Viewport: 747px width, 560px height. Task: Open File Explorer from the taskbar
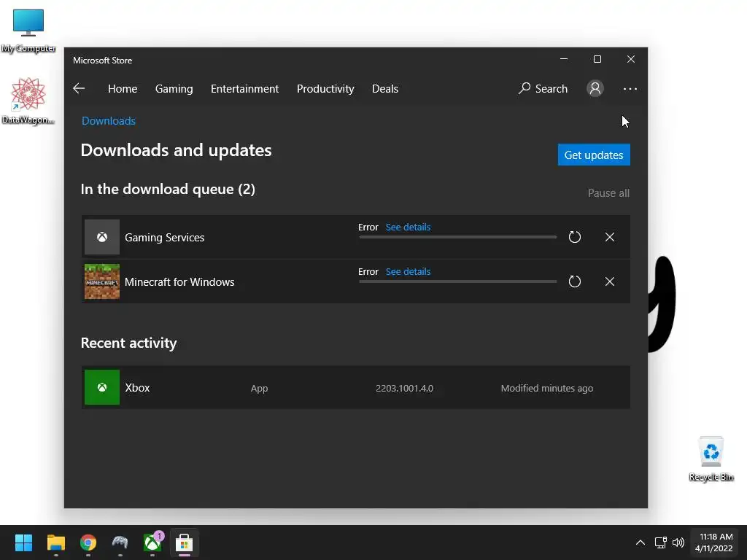click(x=55, y=542)
